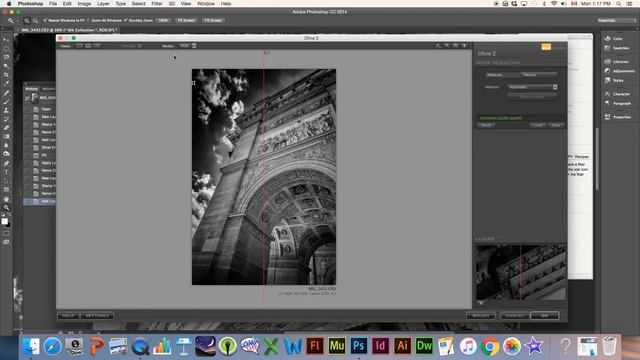Image resolution: width=640 pixels, height=360 pixels.
Task: Click the Zoom Out icon in options bar
Action: click(36, 20)
